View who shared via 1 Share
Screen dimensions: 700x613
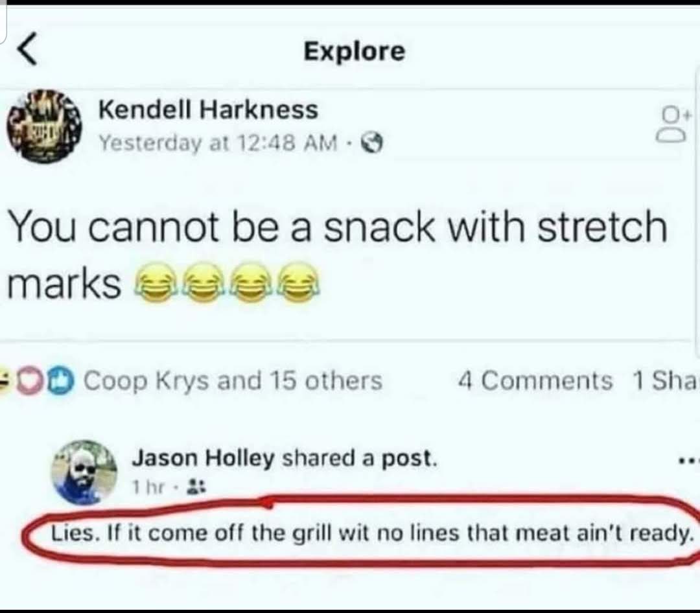(x=664, y=380)
